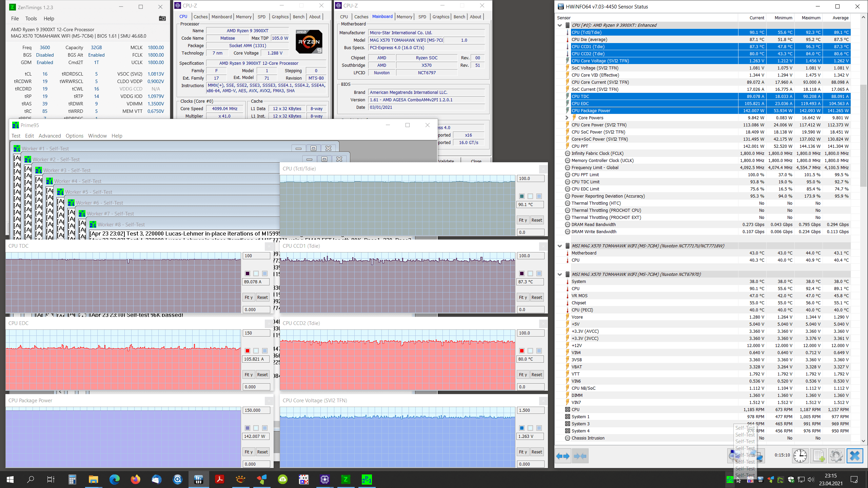Screen dimensions: 868x488
Task: Open Windows Security shield tray icon
Action: click(x=791, y=480)
